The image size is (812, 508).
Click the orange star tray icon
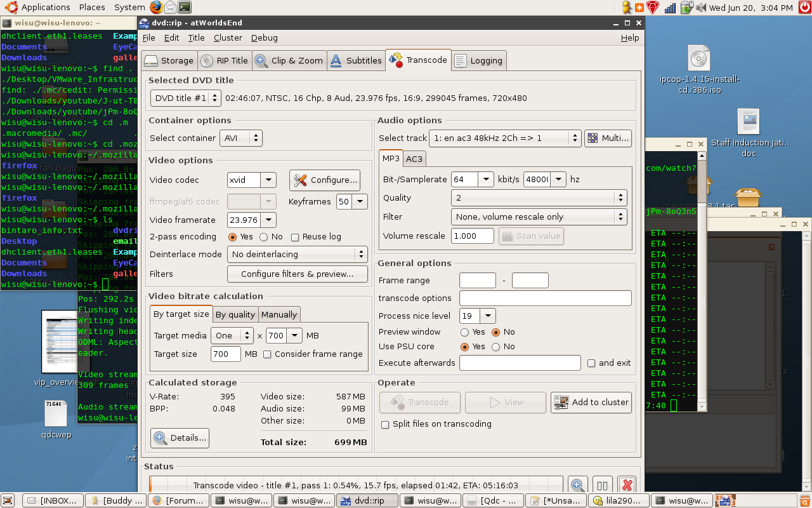pos(639,8)
